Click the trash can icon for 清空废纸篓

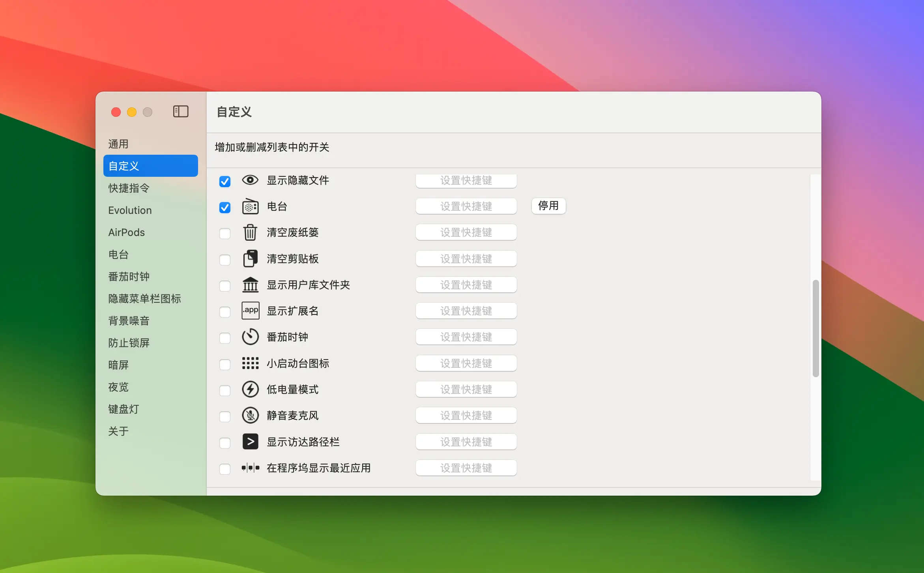click(x=250, y=232)
